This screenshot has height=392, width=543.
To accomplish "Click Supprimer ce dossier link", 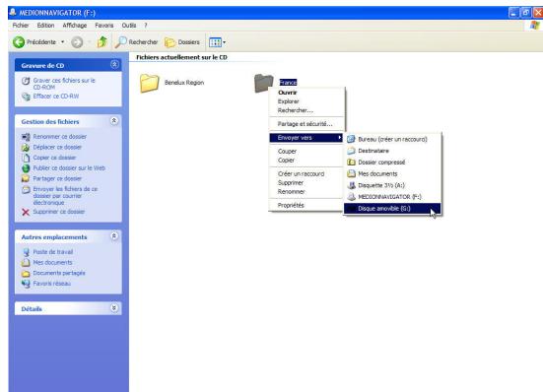I will [x=59, y=212].
